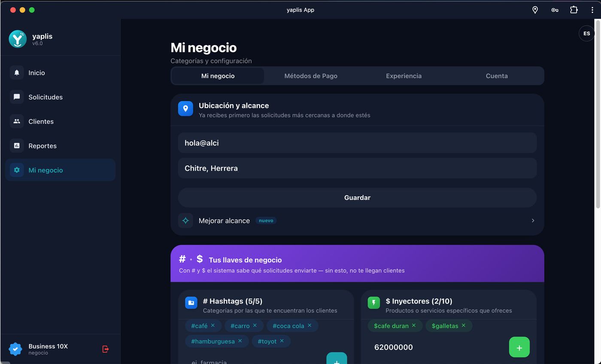Viewport: 601px width, 364px height.
Task: Switch to Experiencia tab
Action: pos(404,76)
